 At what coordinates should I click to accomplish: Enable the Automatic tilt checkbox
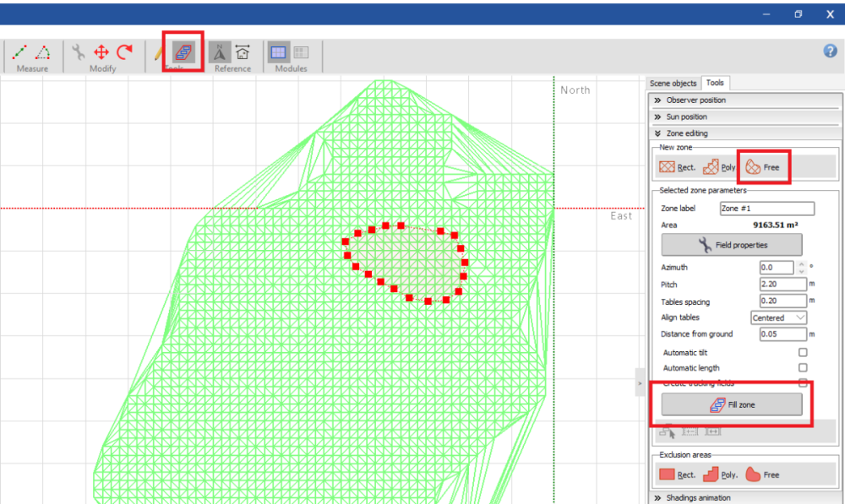click(803, 352)
